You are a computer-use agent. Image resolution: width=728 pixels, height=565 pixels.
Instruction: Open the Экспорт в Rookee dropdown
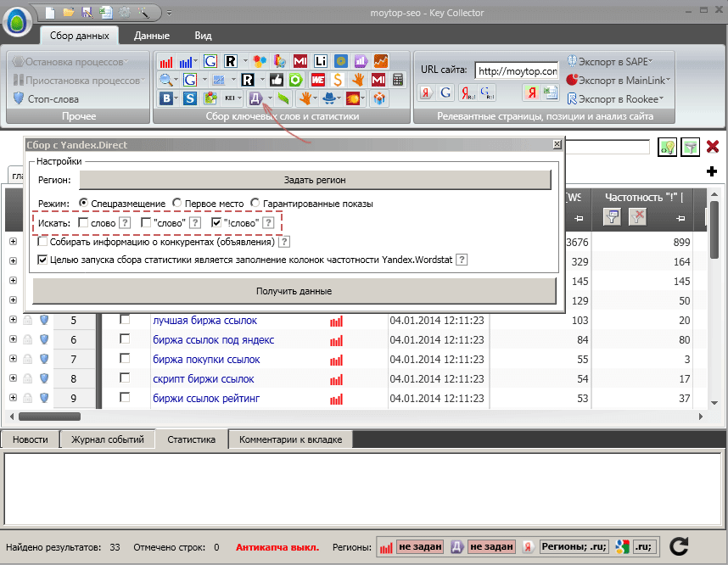(616, 99)
